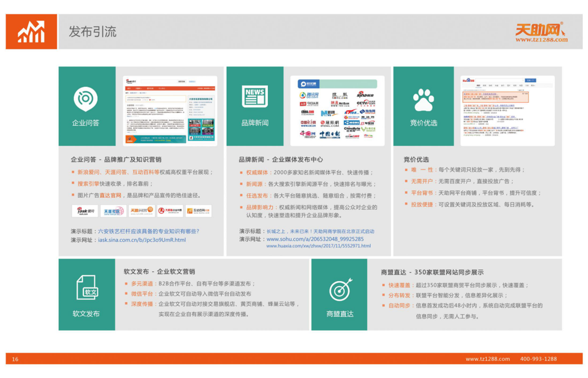
Task: Click the 品牌新闻 NEWS icon
Action: coord(255,97)
